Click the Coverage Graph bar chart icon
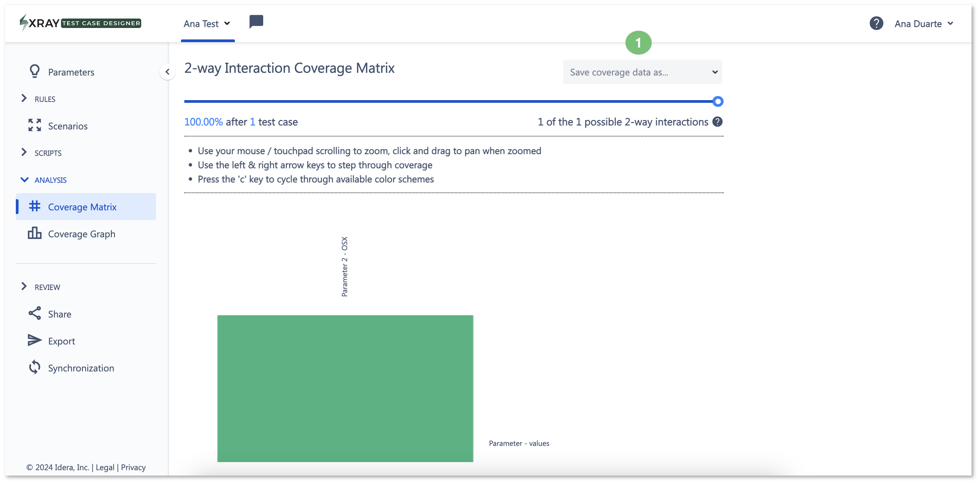This screenshot has width=980, height=484. [x=35, y=233]
